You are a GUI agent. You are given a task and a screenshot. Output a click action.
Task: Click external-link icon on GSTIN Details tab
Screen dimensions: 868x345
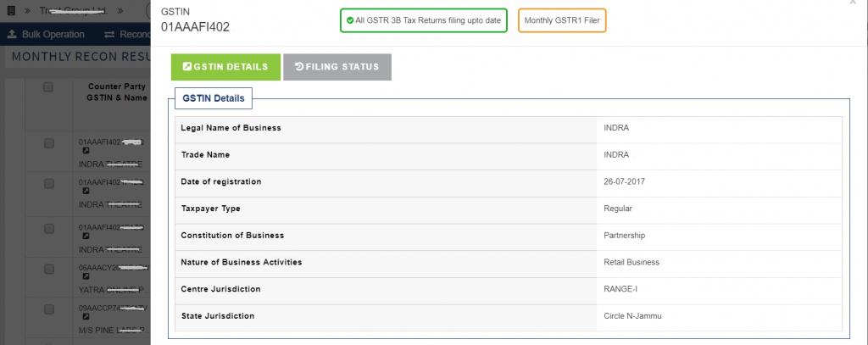pyautogui.click(x=187, y=67)
